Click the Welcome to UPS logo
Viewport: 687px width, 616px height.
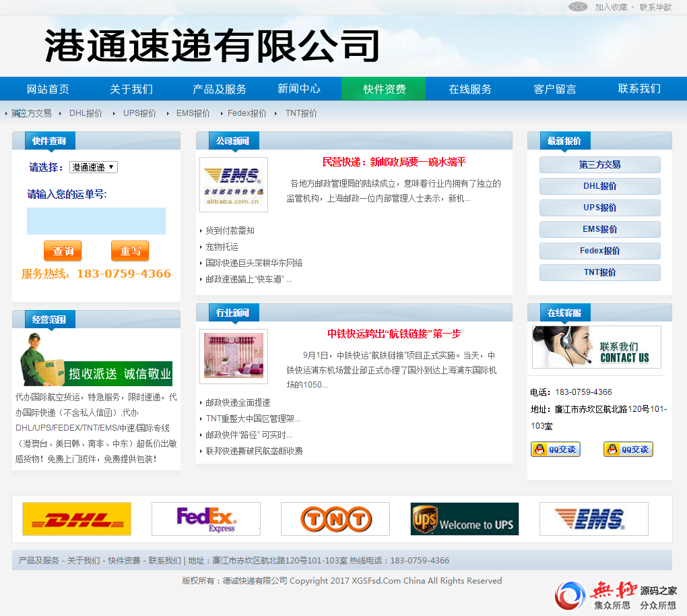(x=465, y=519)
